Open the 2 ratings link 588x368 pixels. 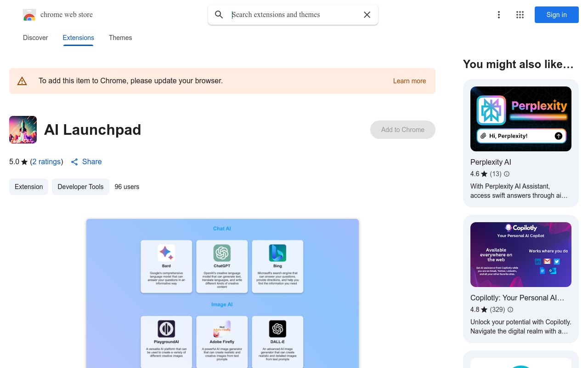(x=46, y=162)
